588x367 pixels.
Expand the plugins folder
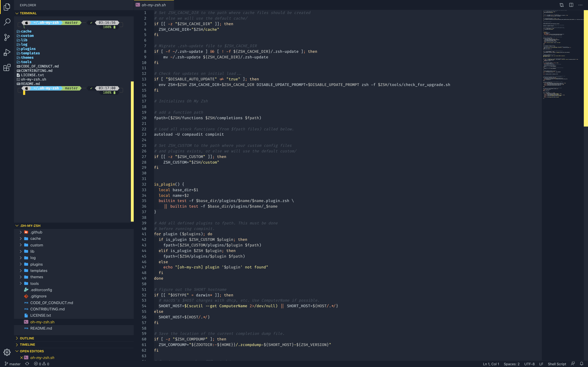pyautogui.click(x=36, y=264)
